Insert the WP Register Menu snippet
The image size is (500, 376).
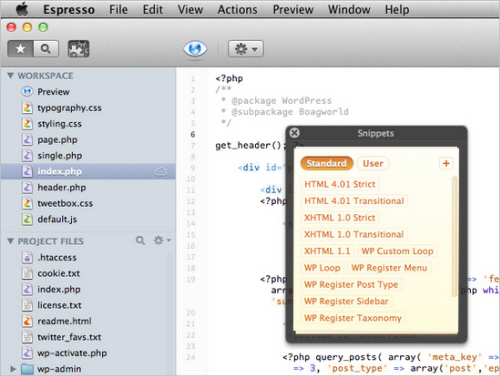point(389,268)
